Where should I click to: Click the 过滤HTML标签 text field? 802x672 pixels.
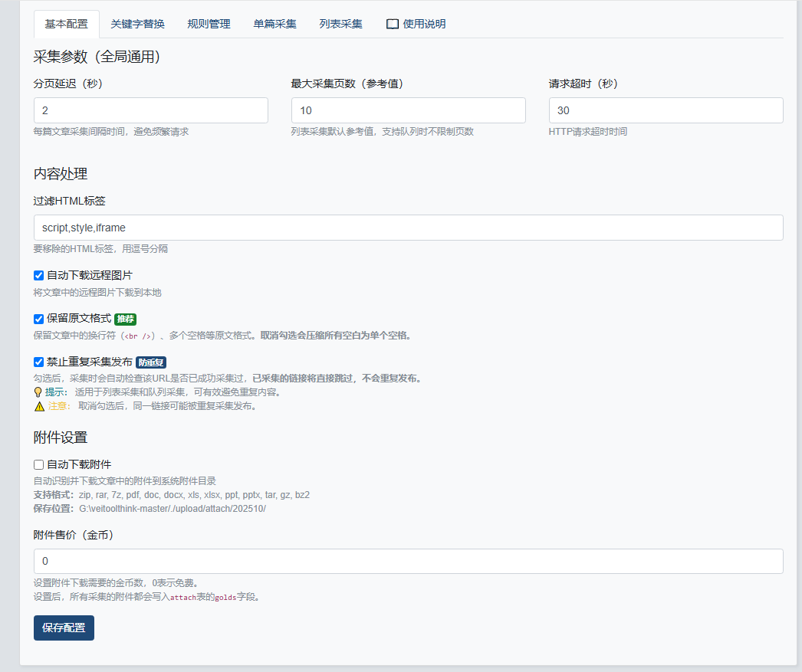(408, 228)
